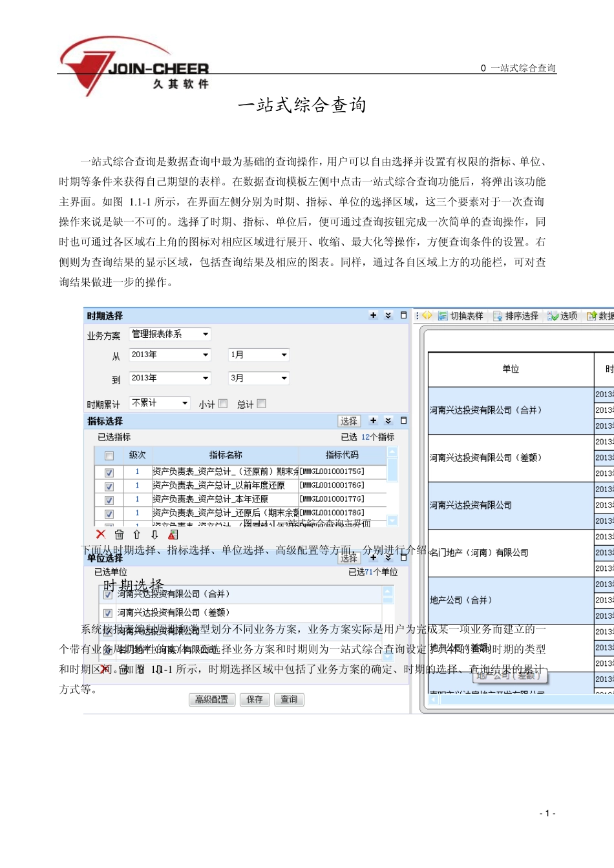Uncheck the 资产总计_以前年度还原 row checkbox
This screenshot has width=614, height=868.
click(109, 486)
